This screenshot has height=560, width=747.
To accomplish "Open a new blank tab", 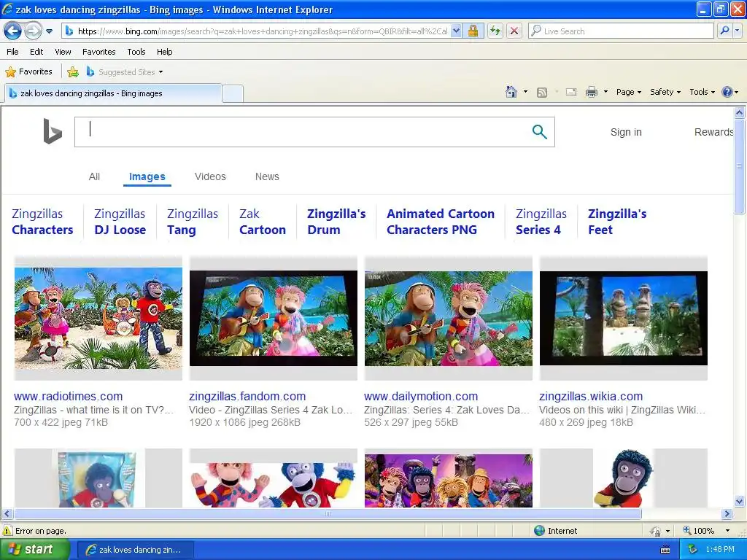I will 233,93.
